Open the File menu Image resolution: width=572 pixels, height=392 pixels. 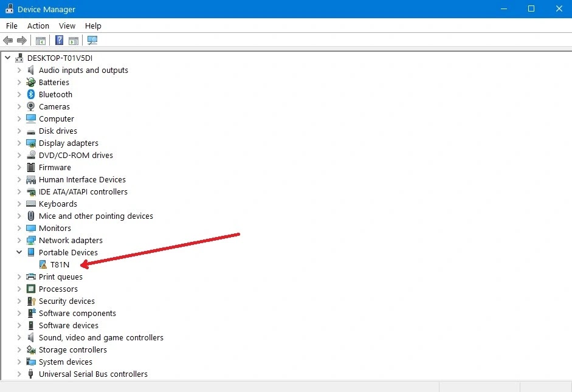12,26
